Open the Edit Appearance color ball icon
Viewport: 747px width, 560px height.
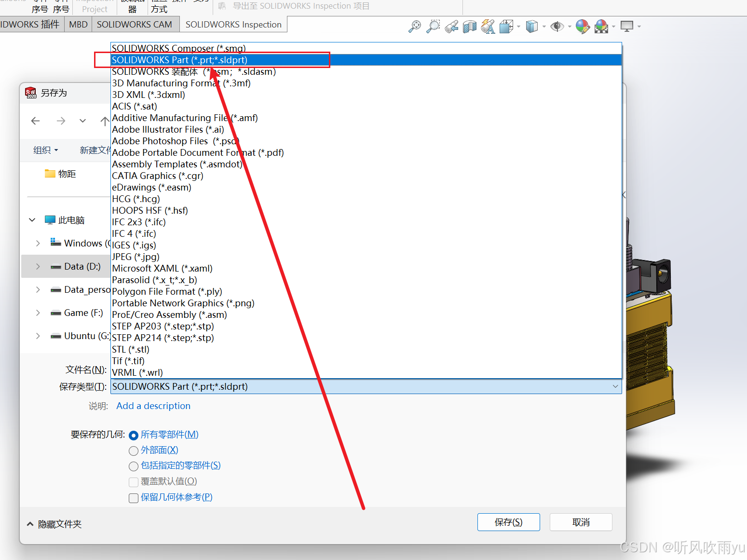tap(583, 27)
